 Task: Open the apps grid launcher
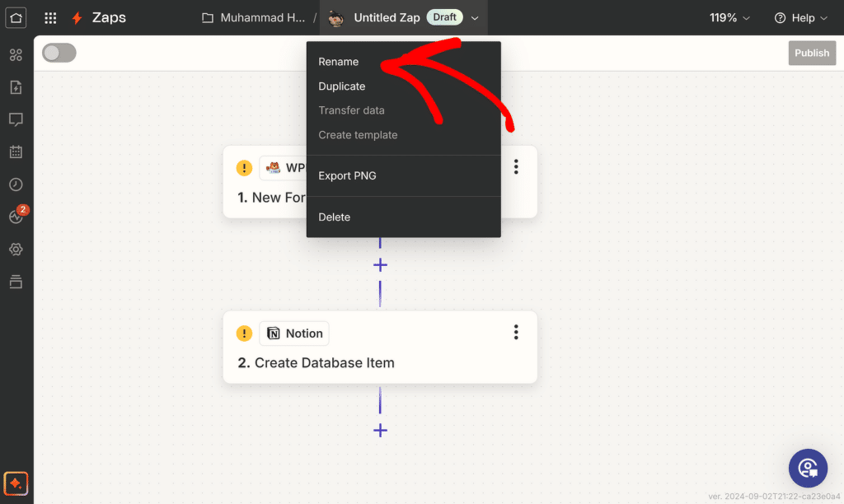coord(50,18)
